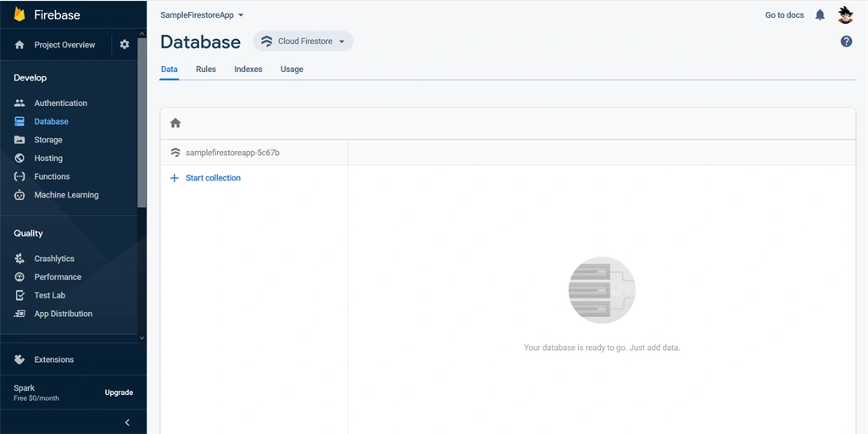Click the Firebase flame logo
This screenshot has width=868, height=434.
pyautogui.click(x=20, y=14)
